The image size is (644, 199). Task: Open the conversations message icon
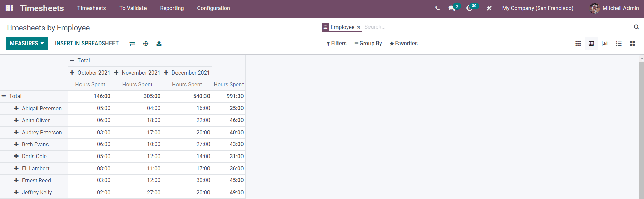[452, 8]
